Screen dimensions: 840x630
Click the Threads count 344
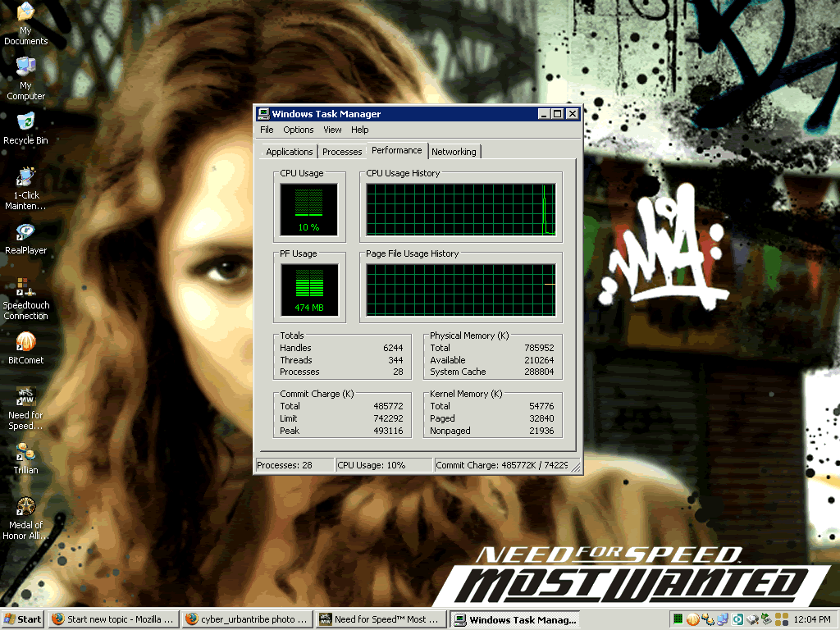point(395,360)
